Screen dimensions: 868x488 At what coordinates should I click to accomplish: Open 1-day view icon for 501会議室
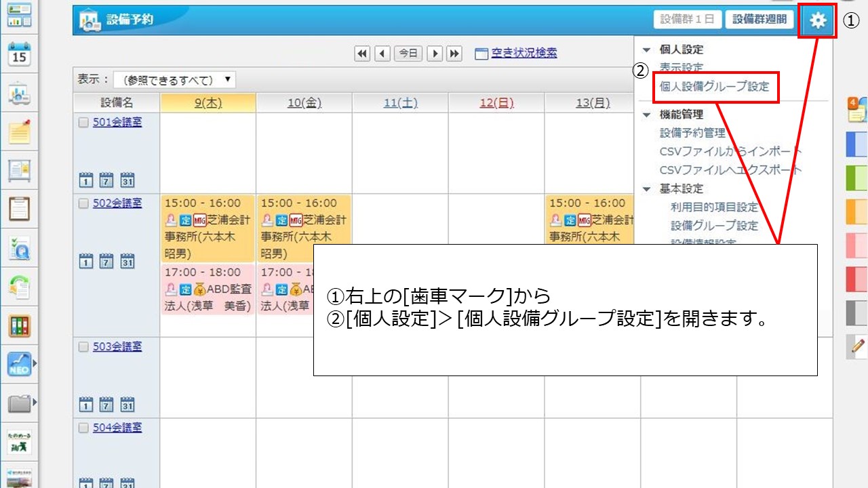[86, 180]
